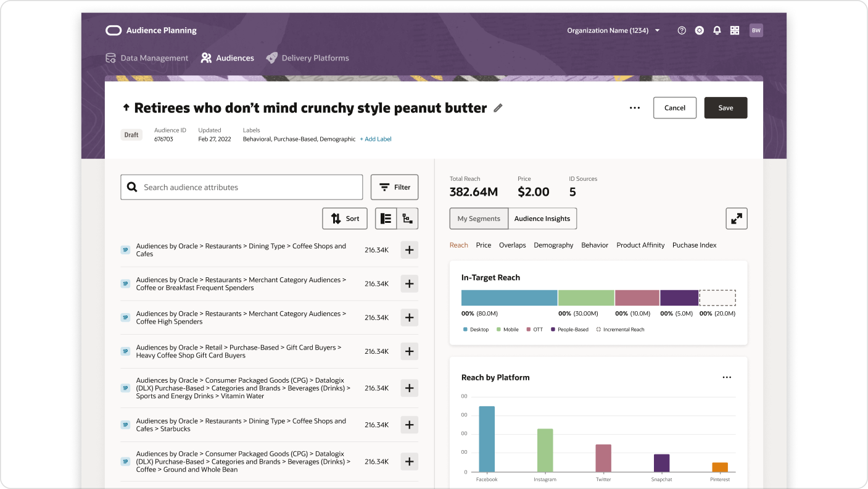
Task: Switch to Product Affinity tab
Action: click(x=640, y=245)
